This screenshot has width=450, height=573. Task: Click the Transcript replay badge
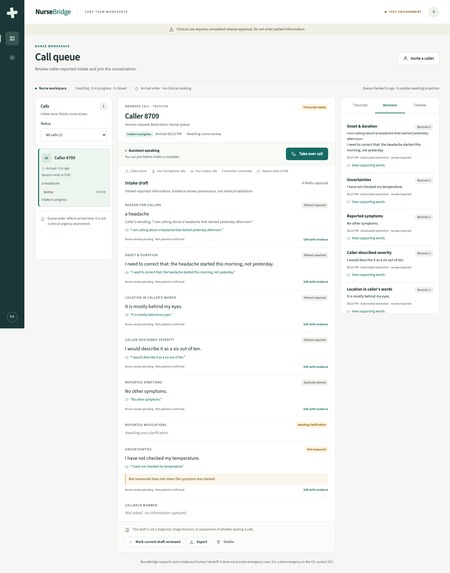(314, 107)
